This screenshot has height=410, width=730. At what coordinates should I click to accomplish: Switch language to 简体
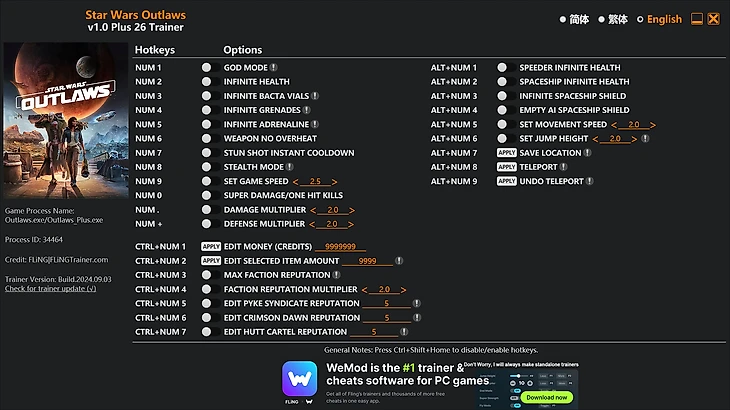pyautogui.click(x=574, y=19)
